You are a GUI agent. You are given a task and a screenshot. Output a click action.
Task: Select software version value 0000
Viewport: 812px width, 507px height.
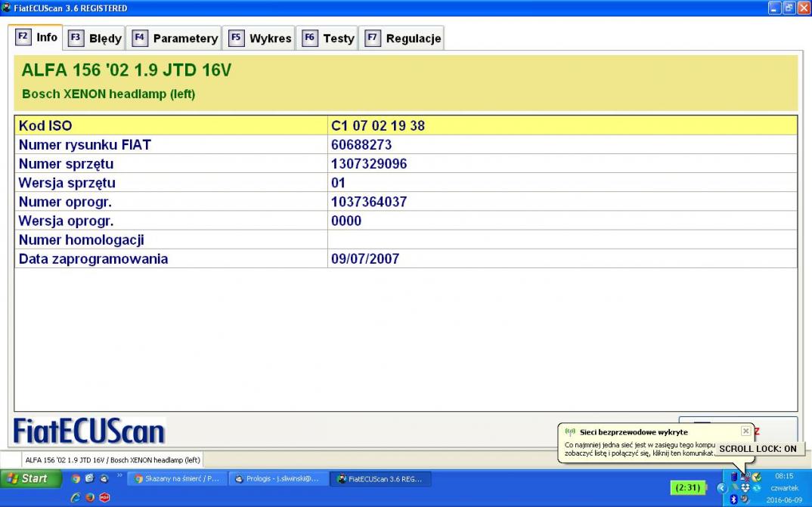[x=346, y=221]
